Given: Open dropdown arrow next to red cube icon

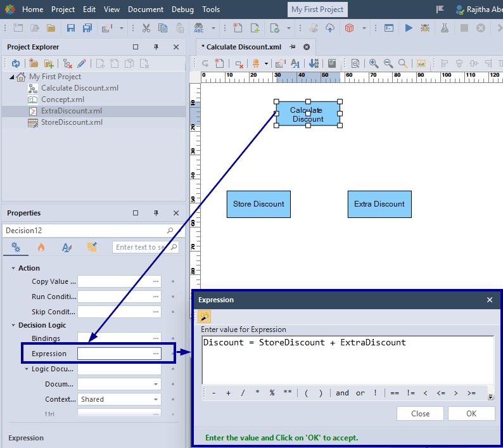Looking at the screenshot, I should tap(364, 29).
